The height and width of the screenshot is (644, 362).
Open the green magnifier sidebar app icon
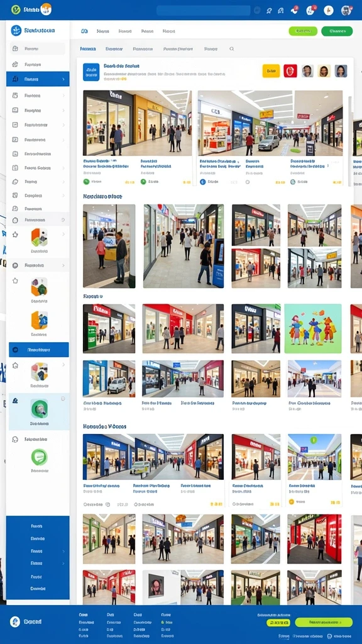[40, 409]
